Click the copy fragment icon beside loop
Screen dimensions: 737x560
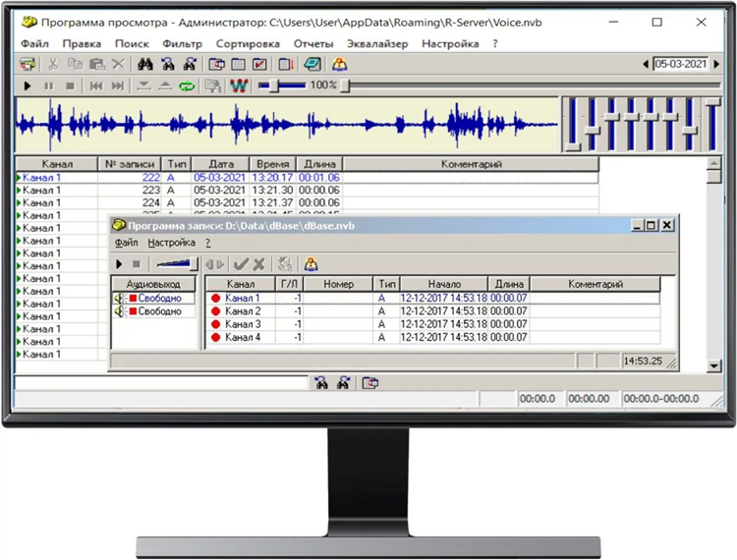[213, 86]
